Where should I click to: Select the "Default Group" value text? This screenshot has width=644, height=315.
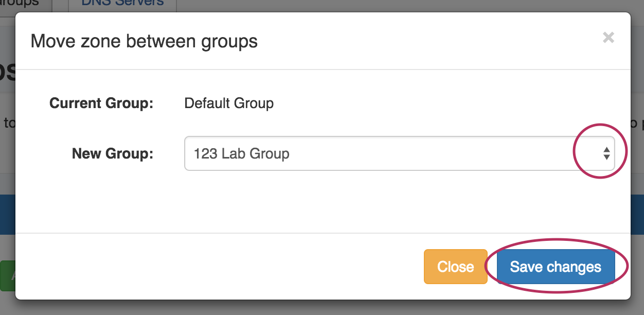pyautogui.click(x=229, y=103)
